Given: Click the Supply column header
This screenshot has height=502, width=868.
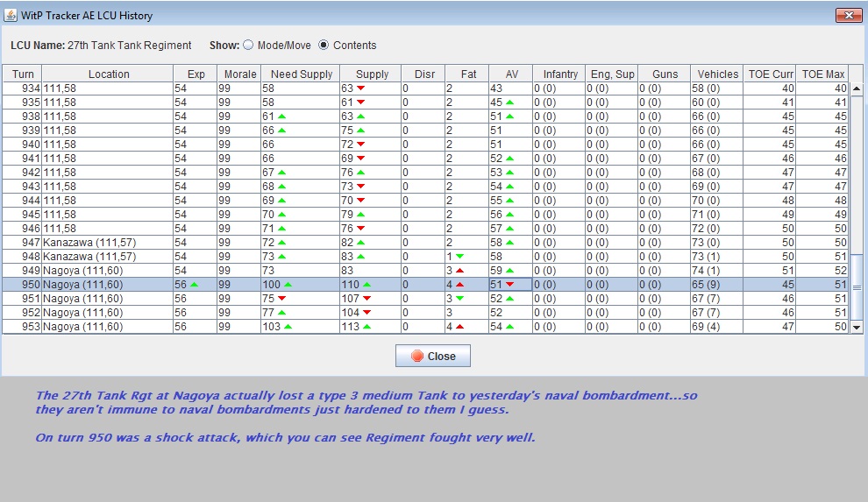Looking at the screenshot, I should click(x=370, y=74).
